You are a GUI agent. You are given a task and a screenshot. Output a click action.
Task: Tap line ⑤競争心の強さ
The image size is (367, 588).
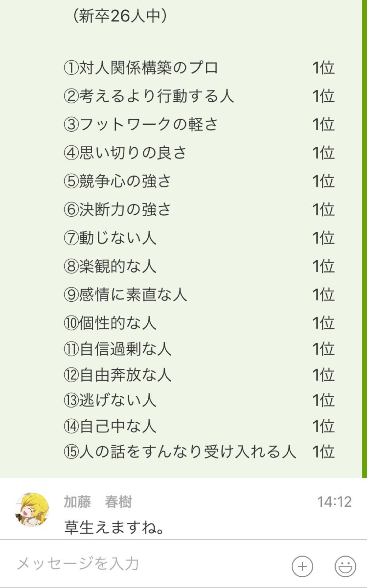coord(117,181)
